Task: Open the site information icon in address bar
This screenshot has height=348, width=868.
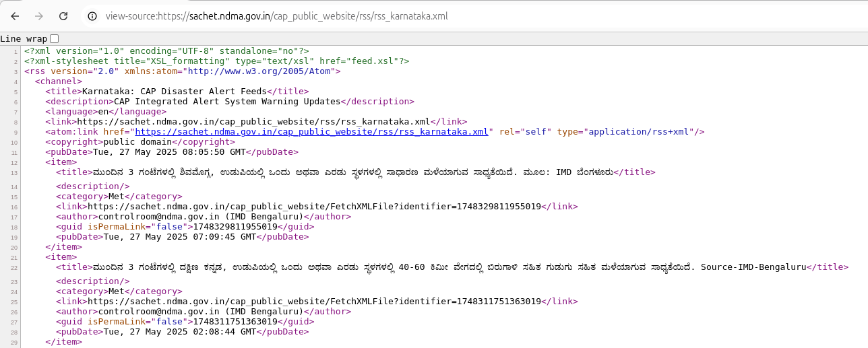Action: [92, 15]
